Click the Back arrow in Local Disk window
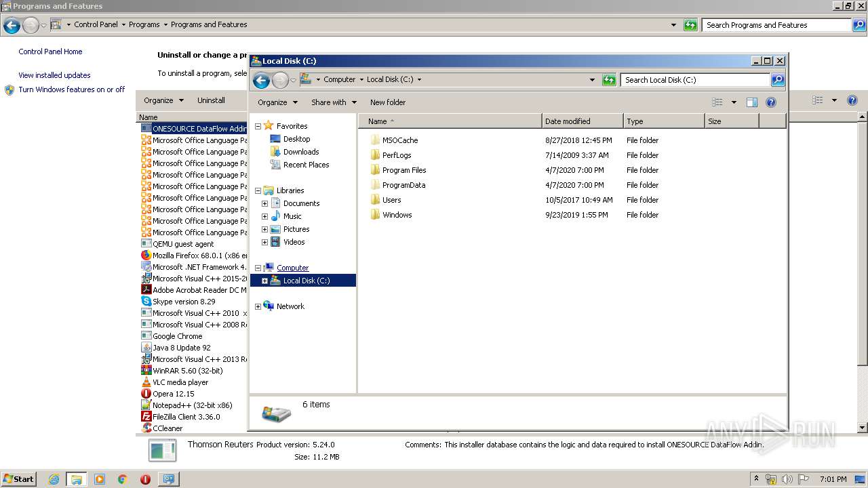This screenshot has width=868, height=488. coord(261,81)
